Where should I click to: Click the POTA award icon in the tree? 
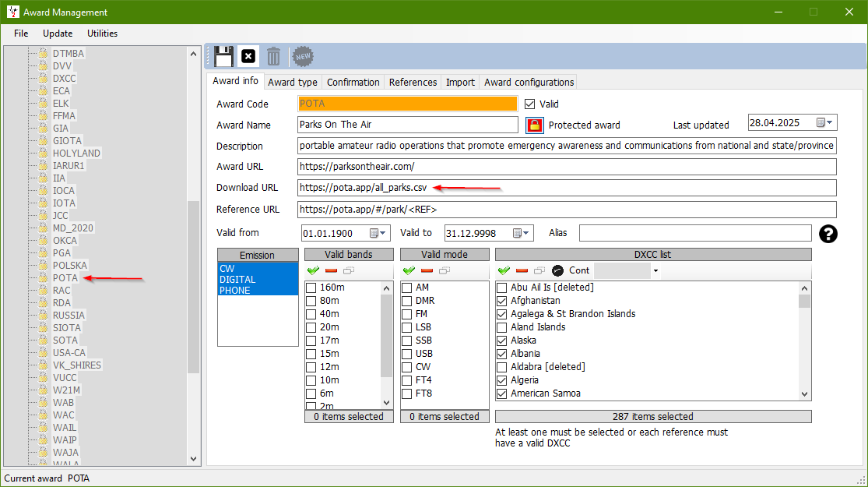(43, 277)
